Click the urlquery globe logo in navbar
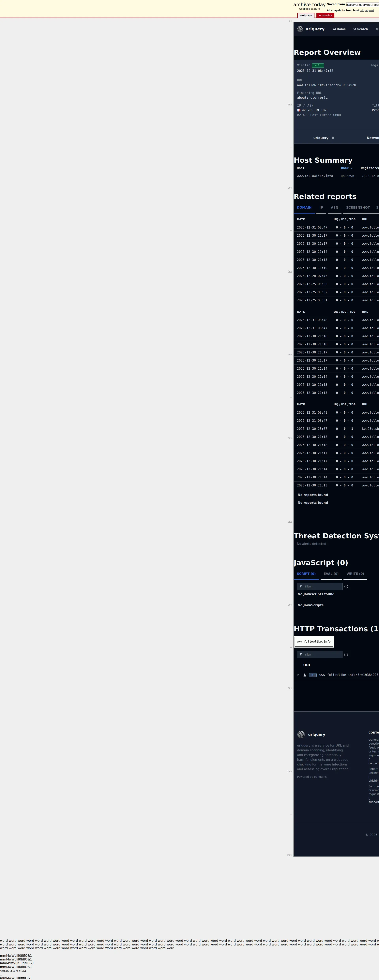 tap(300, 29)
